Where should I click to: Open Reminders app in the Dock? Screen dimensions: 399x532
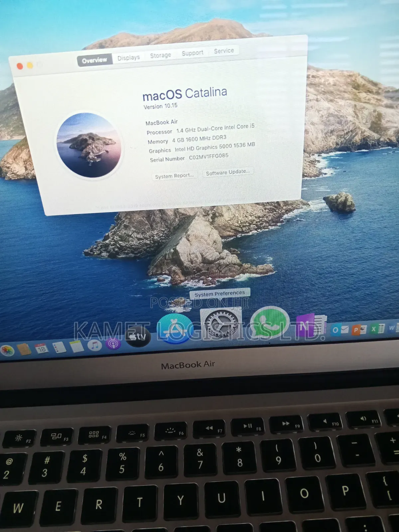tap(60, 347)
